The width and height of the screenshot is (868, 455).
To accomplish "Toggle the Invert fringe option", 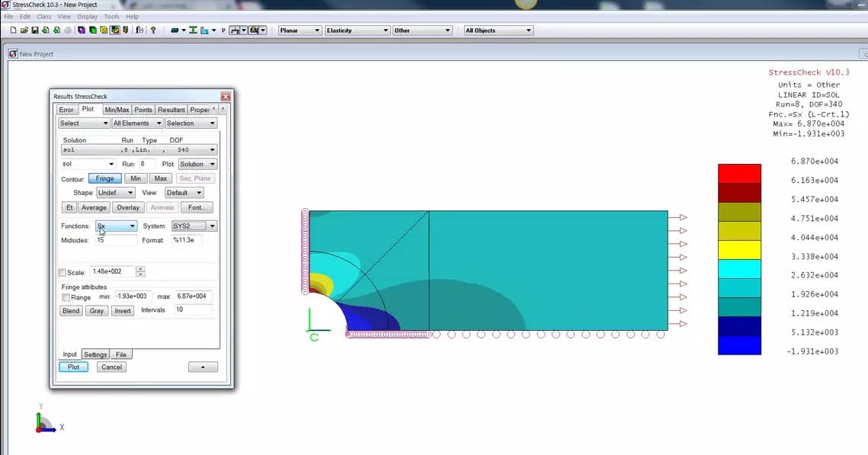I will pyautogui.click(x=123, y=310).
